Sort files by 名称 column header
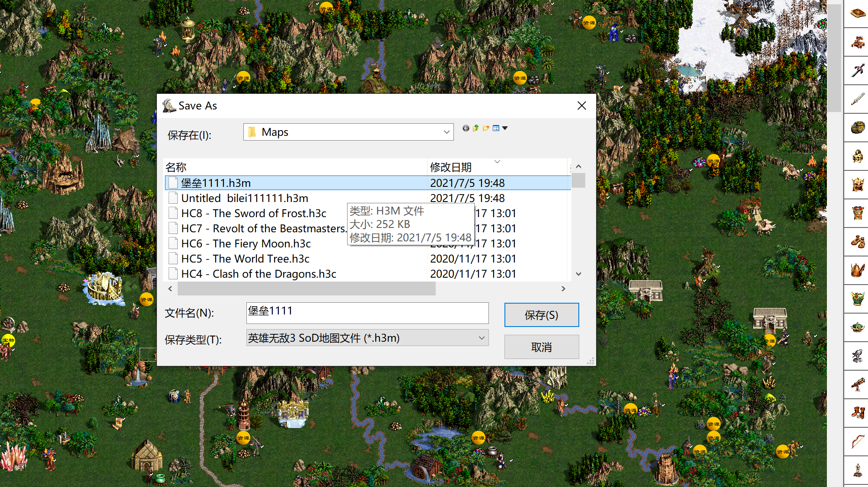868x487 pixels. tap(295, 167)
